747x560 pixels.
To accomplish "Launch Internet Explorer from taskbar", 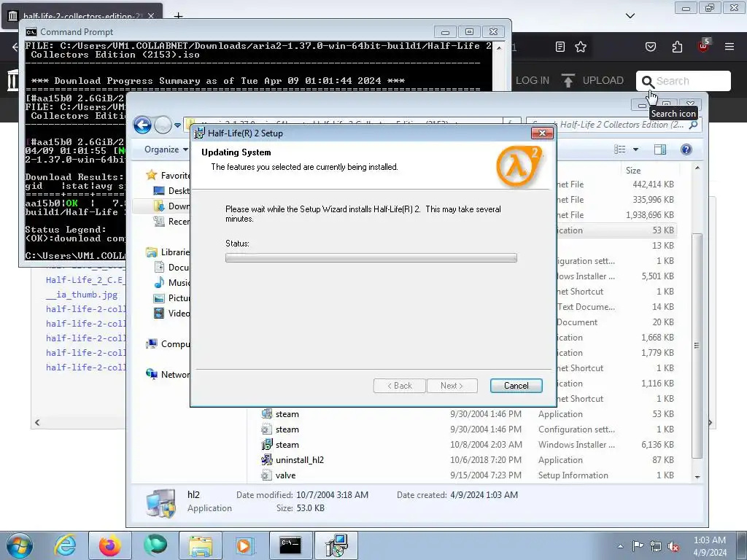I will coord(65,545).
